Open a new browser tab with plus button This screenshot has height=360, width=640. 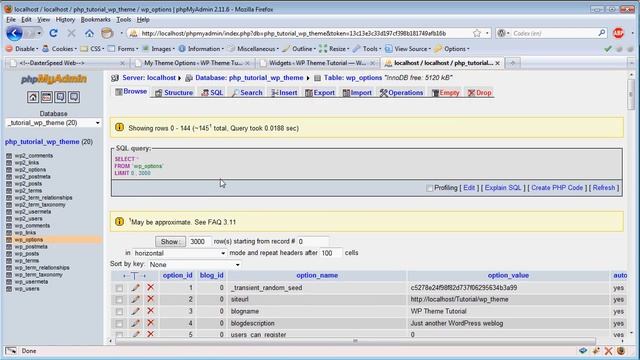pos(513,63)
